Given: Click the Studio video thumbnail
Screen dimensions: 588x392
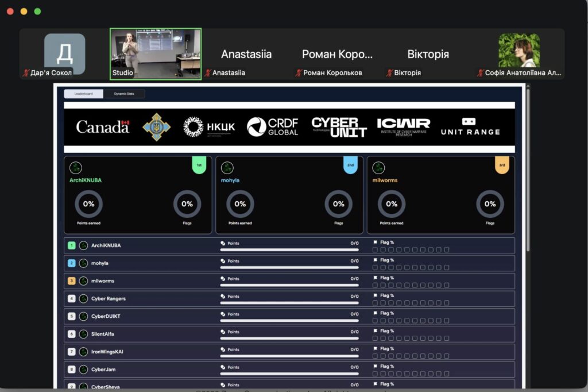Looking at the screenshot, I should 156,54.
